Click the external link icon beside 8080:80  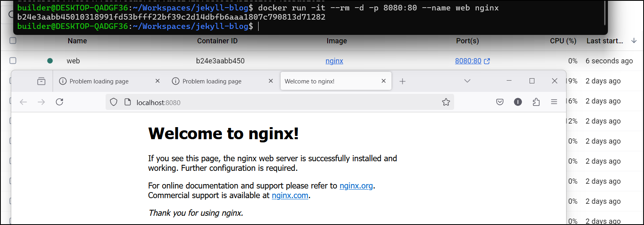pyautogui.click(x=487, y=61)
